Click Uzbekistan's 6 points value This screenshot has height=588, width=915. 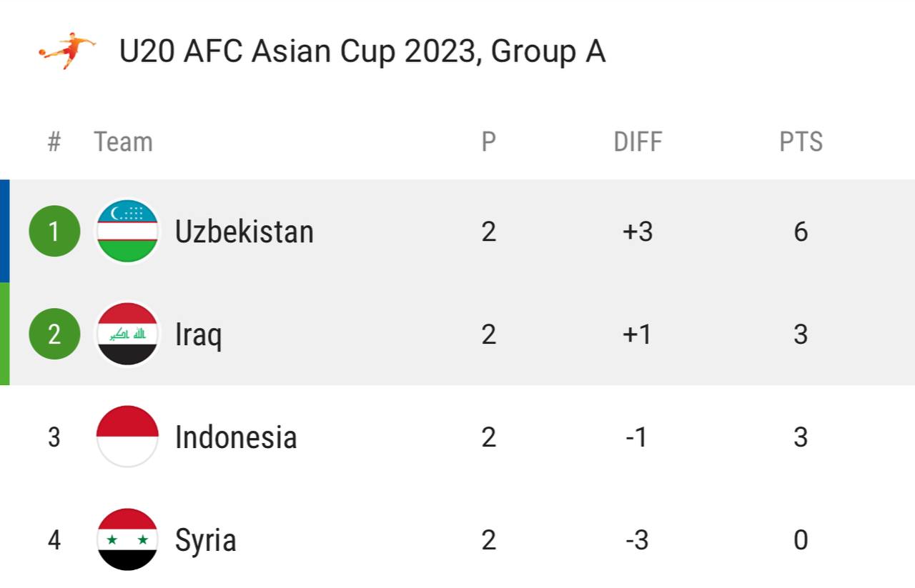tap(801, 231)
